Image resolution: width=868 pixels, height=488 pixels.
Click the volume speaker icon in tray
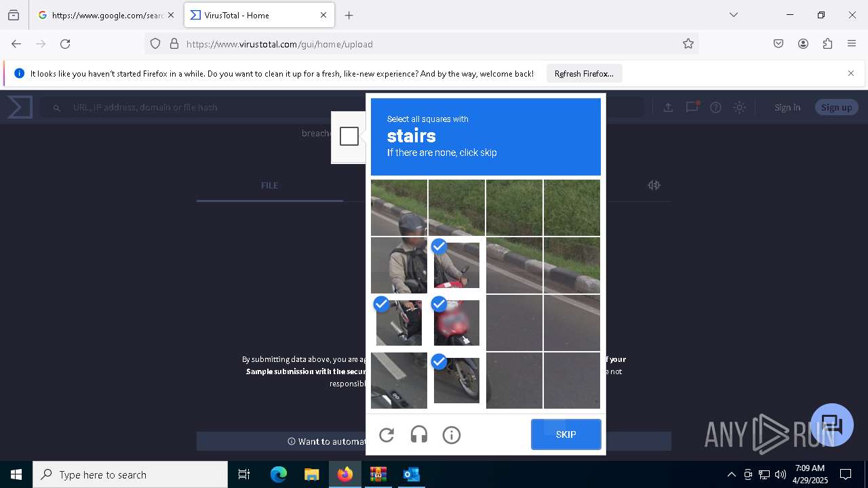click(x=781, y=474)
